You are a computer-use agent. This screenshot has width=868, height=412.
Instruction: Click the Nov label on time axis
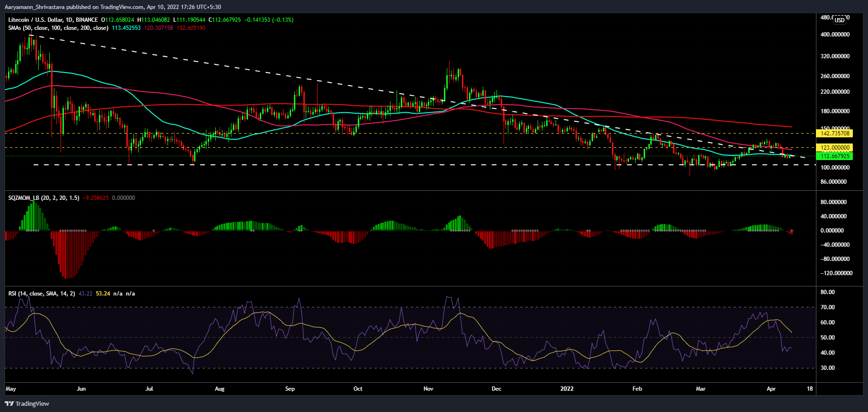point(428,389)
